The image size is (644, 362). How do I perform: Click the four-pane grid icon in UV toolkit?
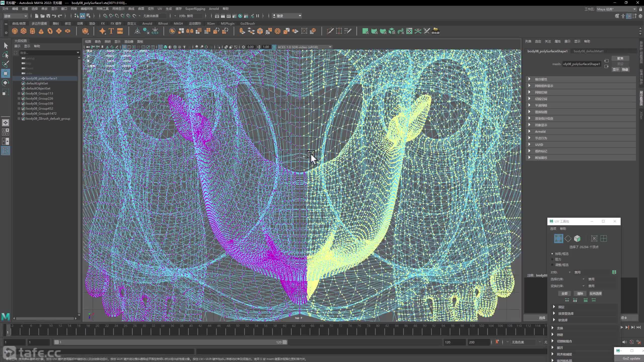(604, 238)
